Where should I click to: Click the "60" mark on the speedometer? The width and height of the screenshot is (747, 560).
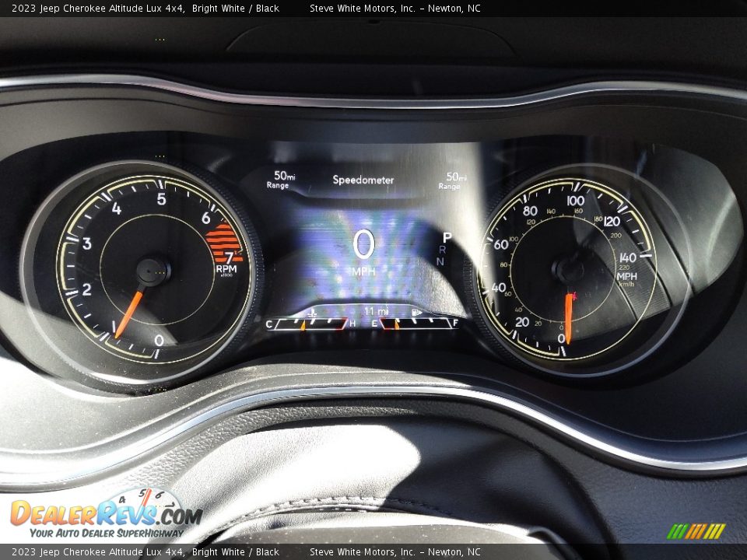pyautogui.click(x=500, y=245)
